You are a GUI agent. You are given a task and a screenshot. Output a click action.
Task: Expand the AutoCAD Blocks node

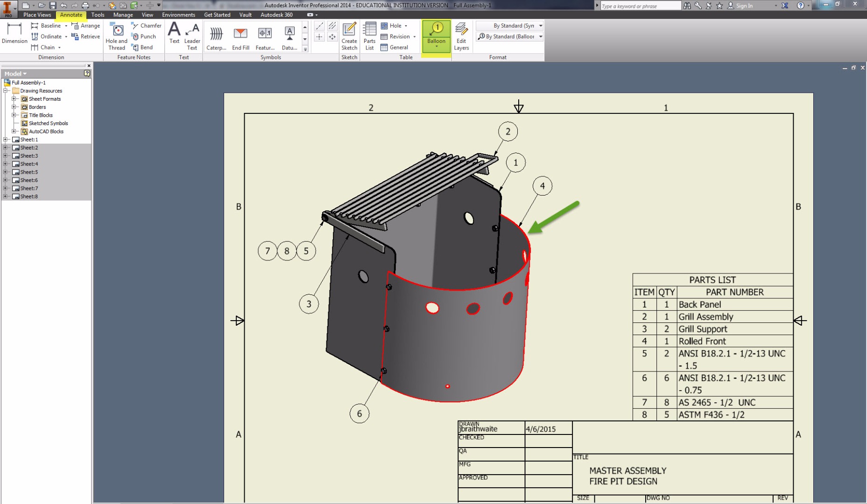14,131
